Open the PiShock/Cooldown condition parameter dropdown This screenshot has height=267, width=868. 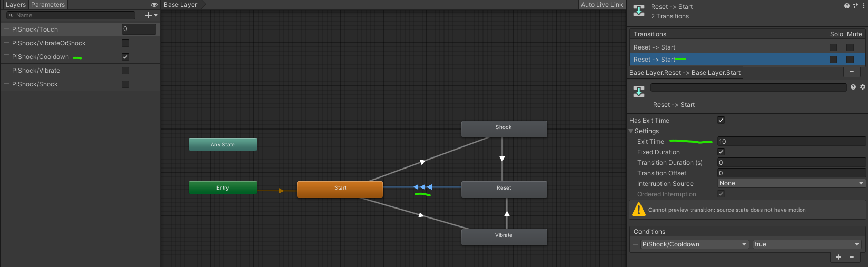(x=695, y=244)
